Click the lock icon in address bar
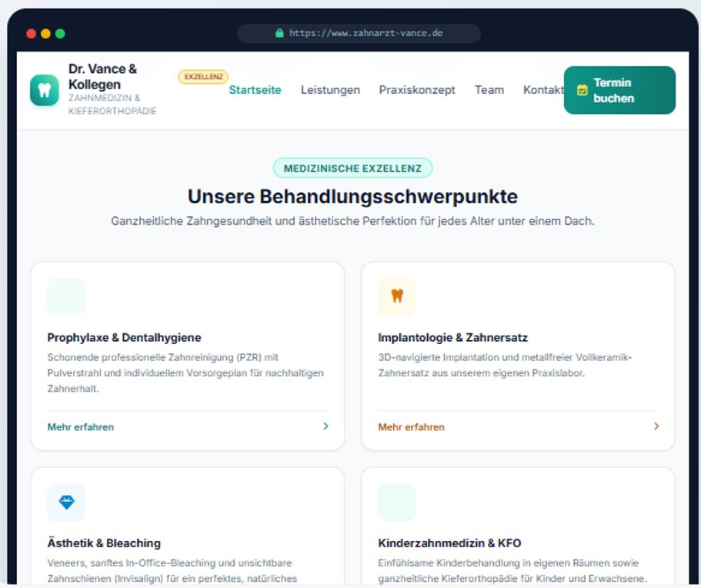Image resolution: width=701 pixels, height=588 pixels. pyautogui.click(x=279, y=33)
